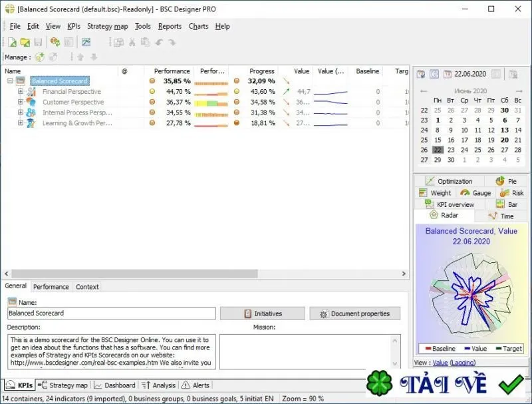Click the Cut scissors icon

(x=132, y=42)
